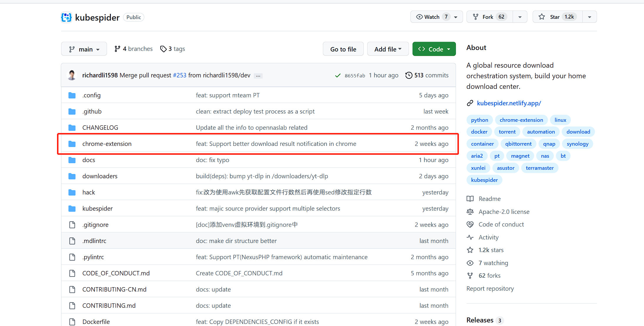Select the terramaster topic tag
The image size is (644, 326).
point(540,168)
